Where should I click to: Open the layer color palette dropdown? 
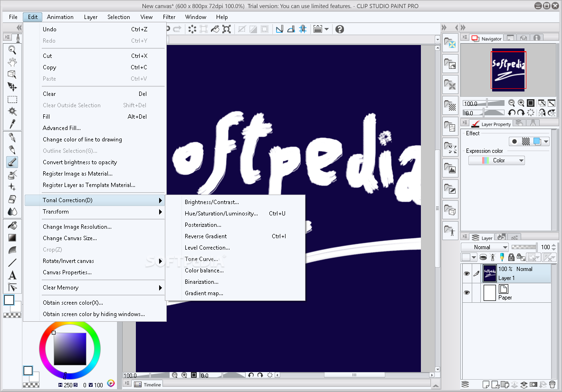coord(469,257)
